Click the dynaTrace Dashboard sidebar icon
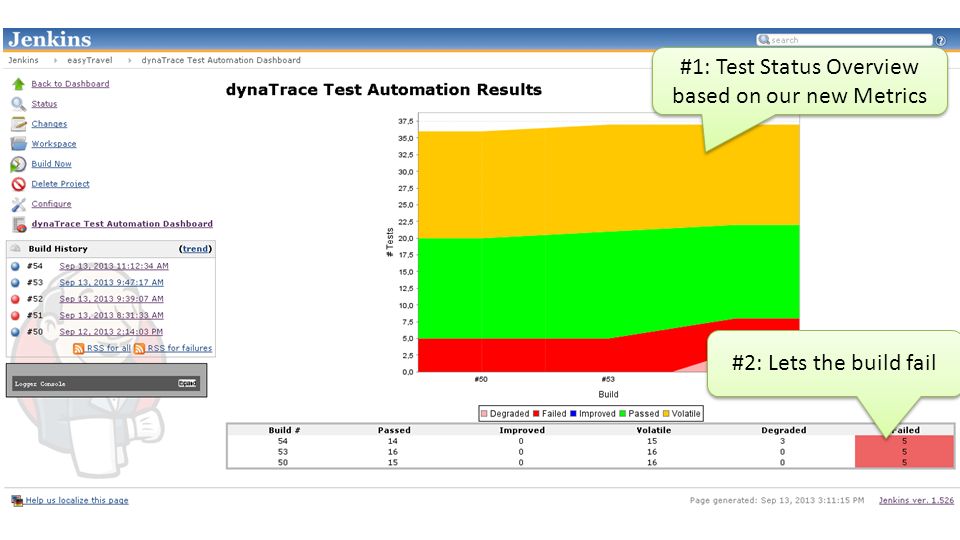This screenshot has height=540, width=960. pyautogui.click(x=19, y=225)
